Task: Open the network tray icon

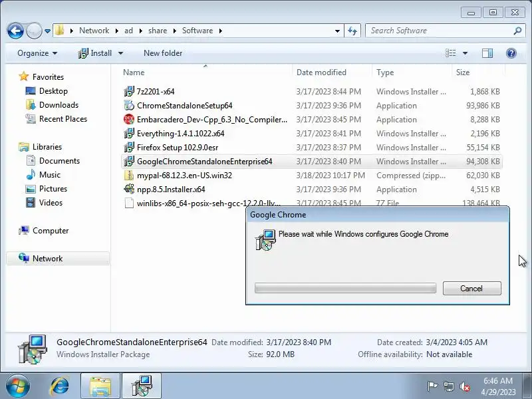Action: click(x=448, y=386)
